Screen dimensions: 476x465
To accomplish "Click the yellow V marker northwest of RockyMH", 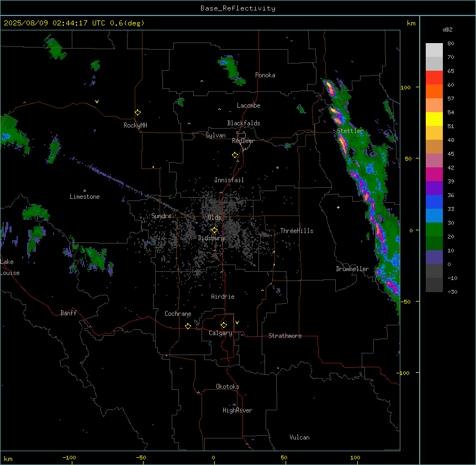I will click(97, 102).
